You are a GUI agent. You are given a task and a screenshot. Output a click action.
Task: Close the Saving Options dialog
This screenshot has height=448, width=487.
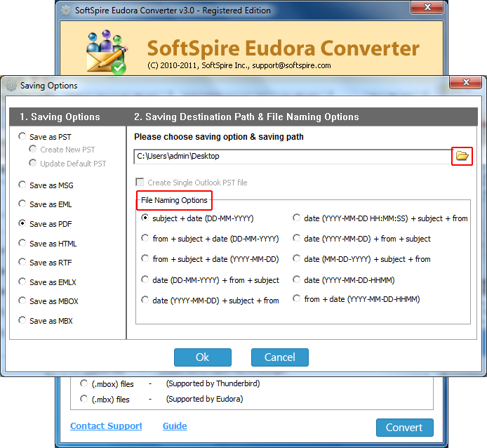[x=466, y=82]
